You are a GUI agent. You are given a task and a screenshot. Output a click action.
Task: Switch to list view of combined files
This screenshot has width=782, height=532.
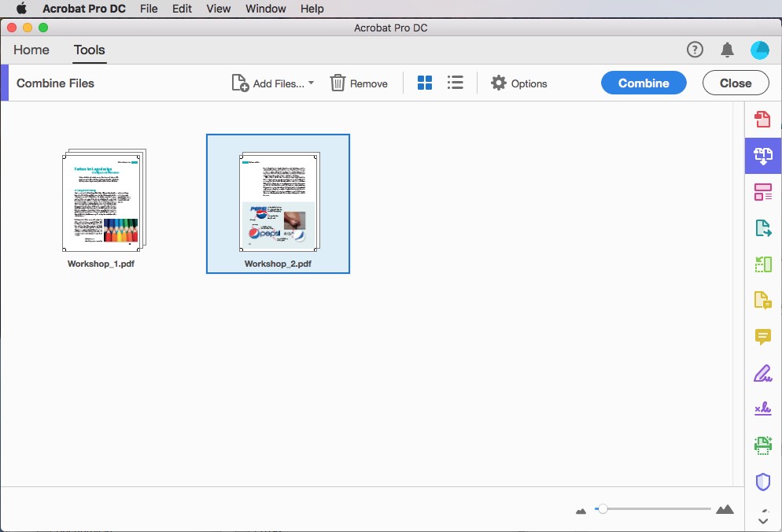click(455, 82)
